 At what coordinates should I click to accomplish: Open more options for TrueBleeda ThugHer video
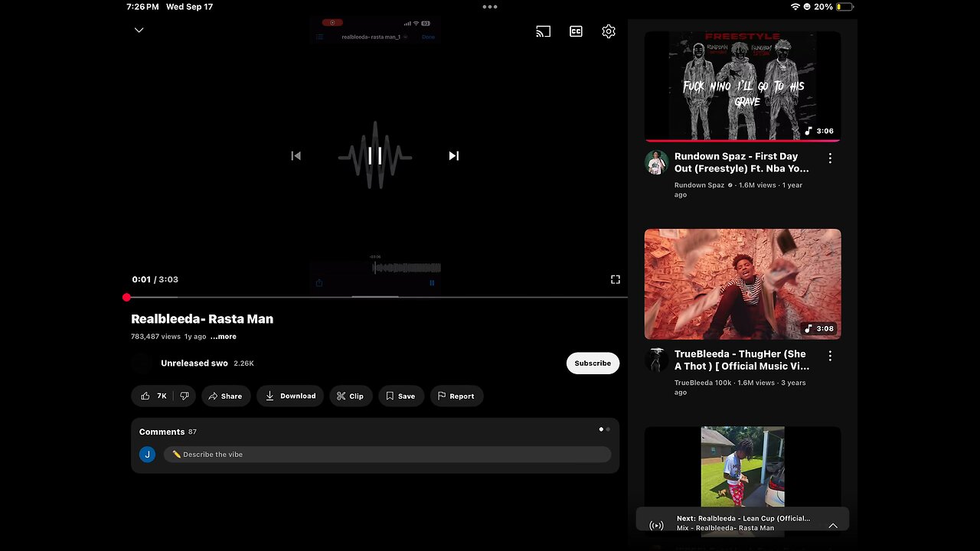point(830,356)
